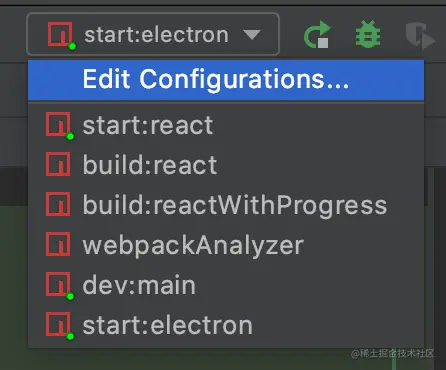Click the npm icon beside the last start:electron entry

[58, 324]
